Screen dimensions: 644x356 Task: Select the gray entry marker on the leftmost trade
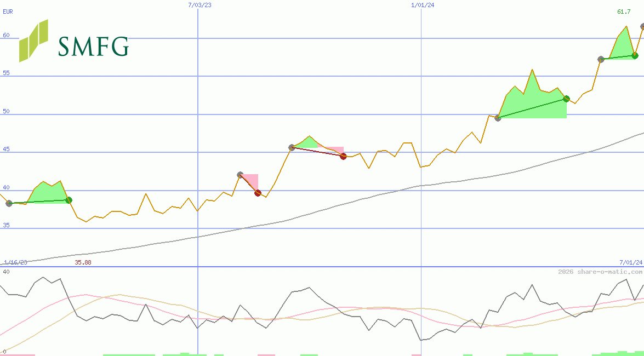coord(9,204)
